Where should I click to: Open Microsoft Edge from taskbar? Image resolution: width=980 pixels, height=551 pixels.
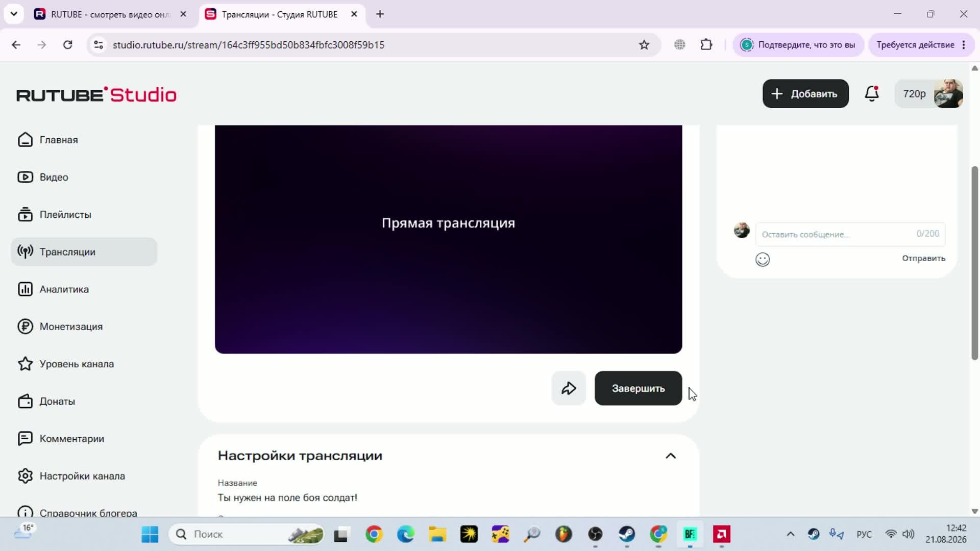(406, 534)
